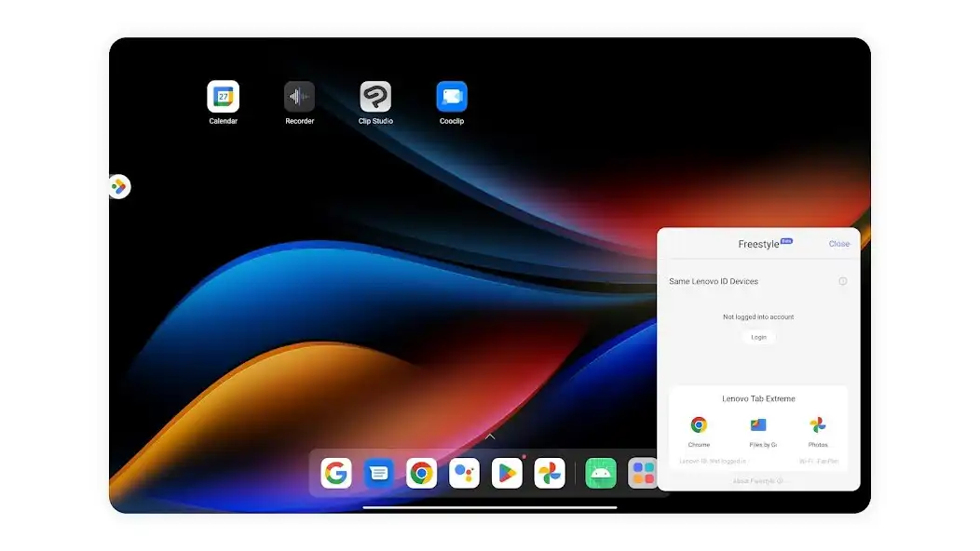Tap the Same Lenovo ID Devices info icon
This screenshot has width=980, height=551.
pos(843,281)
